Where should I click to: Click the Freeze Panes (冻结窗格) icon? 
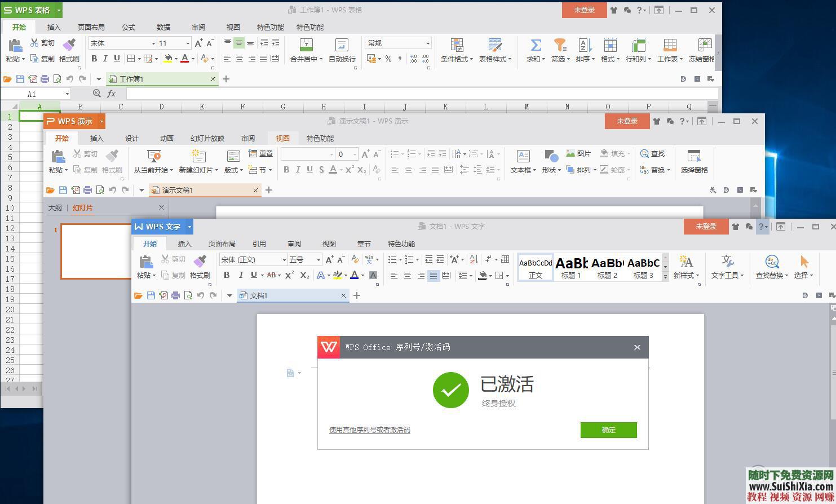(x=702, y=50)
